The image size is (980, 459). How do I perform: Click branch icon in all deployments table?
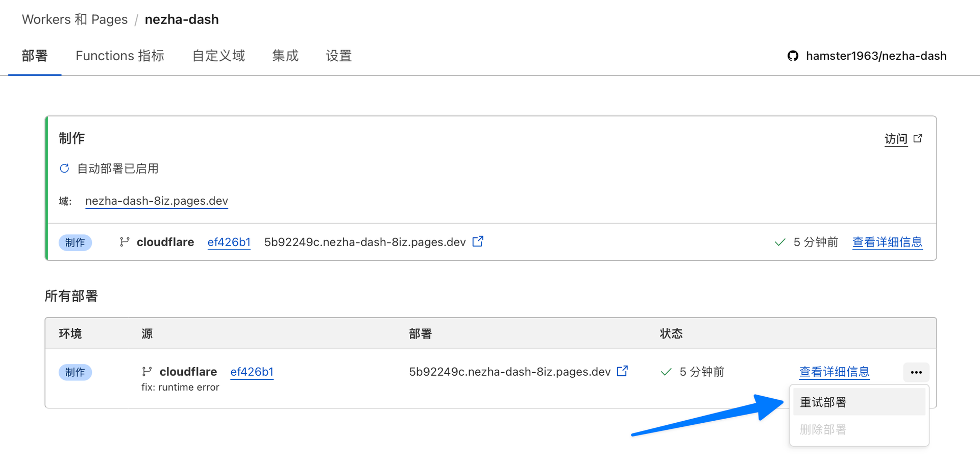click(147, 371)
